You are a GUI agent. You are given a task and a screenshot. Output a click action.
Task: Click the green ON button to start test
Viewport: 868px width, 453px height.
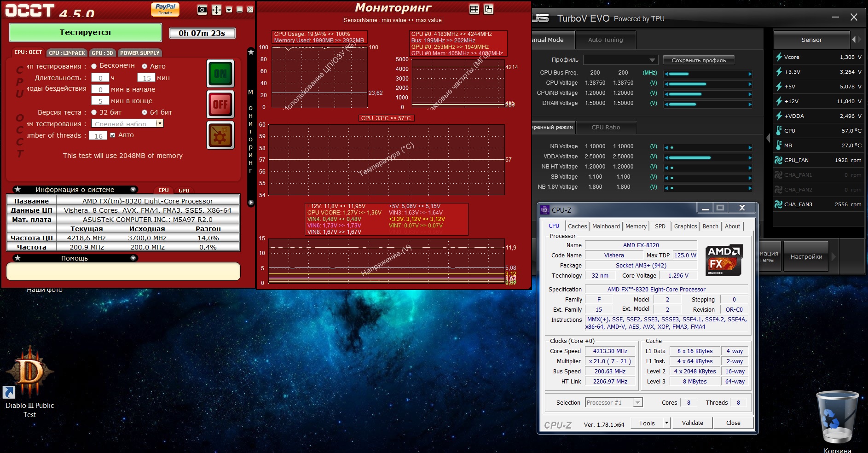220,73
